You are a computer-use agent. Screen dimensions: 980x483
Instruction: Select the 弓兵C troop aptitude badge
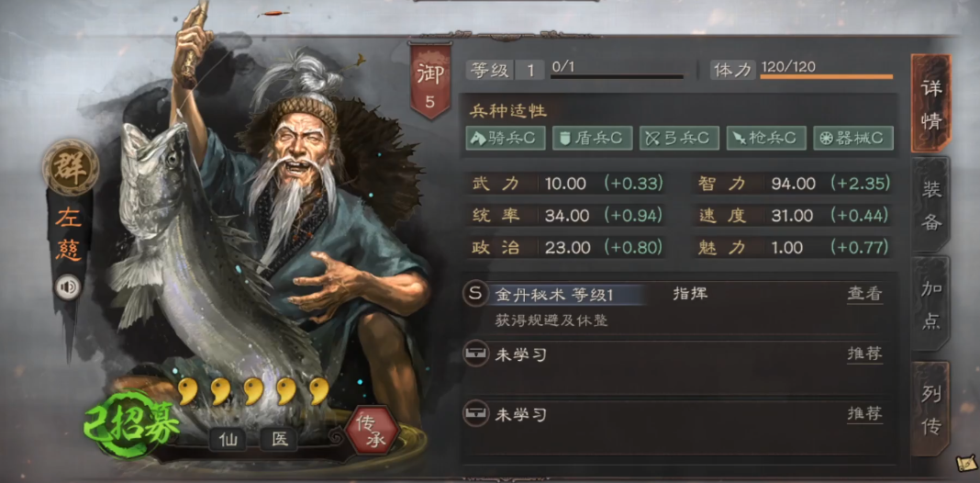679,139
